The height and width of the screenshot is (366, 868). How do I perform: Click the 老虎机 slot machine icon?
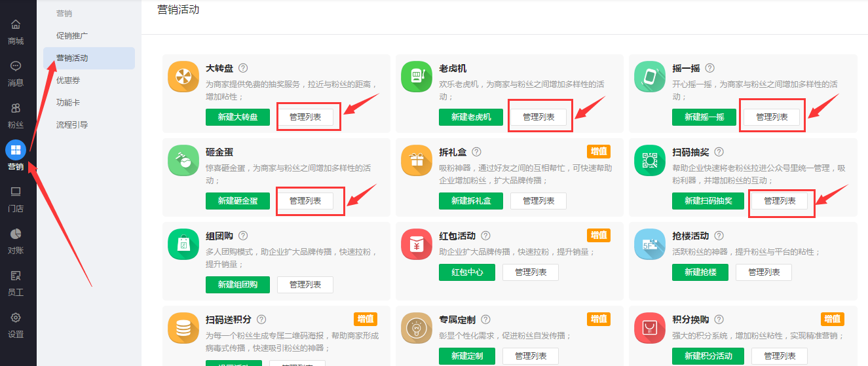coord(416,77)
